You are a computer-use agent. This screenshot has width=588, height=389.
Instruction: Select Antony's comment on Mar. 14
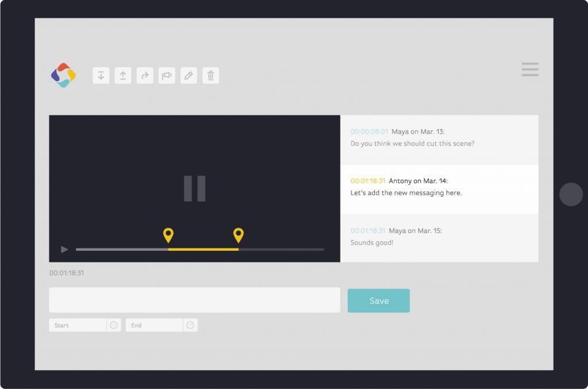point(439,189)
